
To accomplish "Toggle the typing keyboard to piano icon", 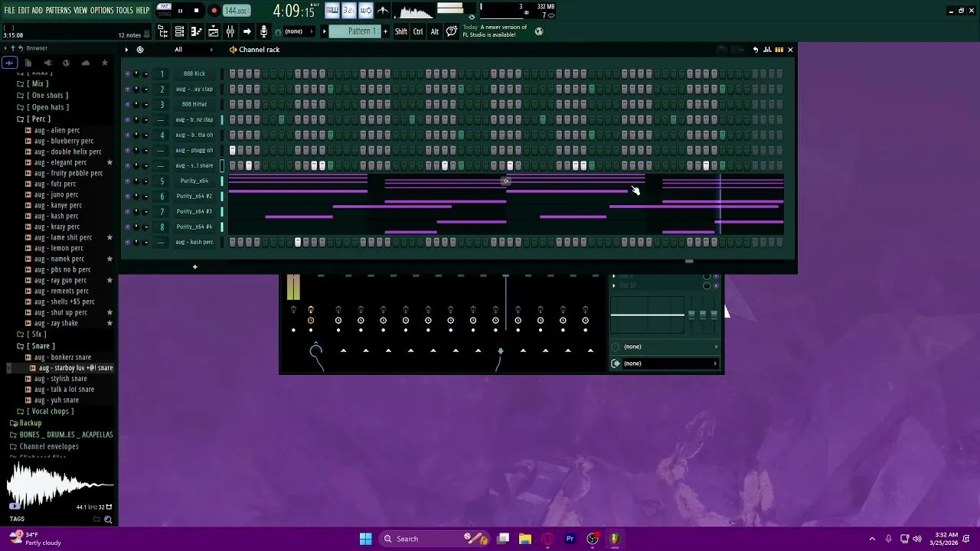I will 332,10.
